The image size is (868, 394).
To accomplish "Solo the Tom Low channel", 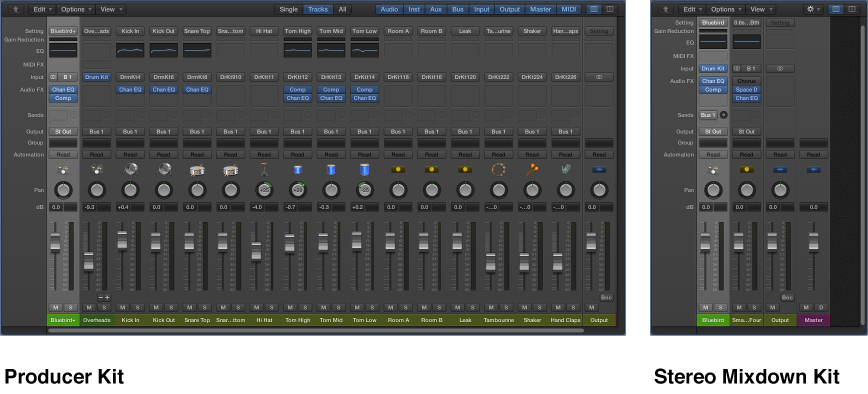I will (372, 308).
